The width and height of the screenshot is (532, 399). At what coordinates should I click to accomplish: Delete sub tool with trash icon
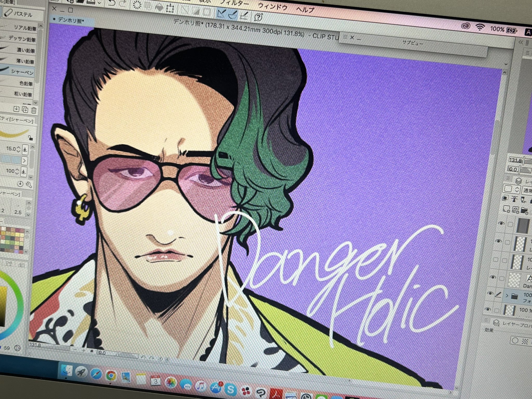(34, 110)
